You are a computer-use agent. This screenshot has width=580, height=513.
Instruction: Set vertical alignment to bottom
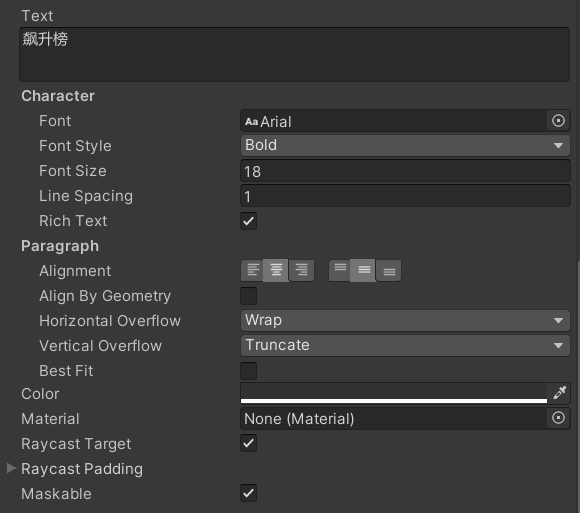click(x=389, y=270)
